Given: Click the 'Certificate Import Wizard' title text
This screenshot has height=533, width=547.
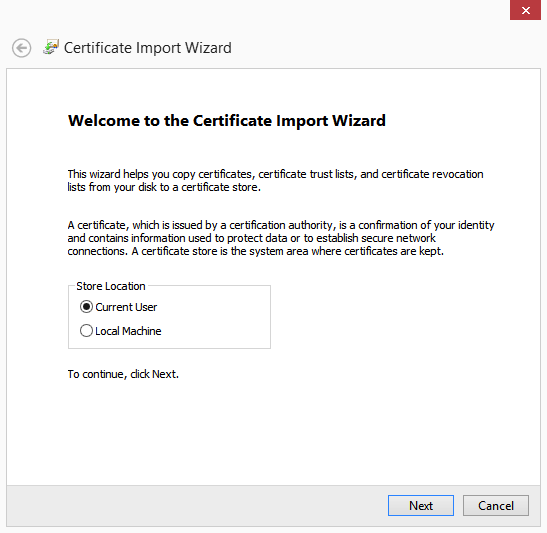Looking at the screenshot, I should point(148,48).
